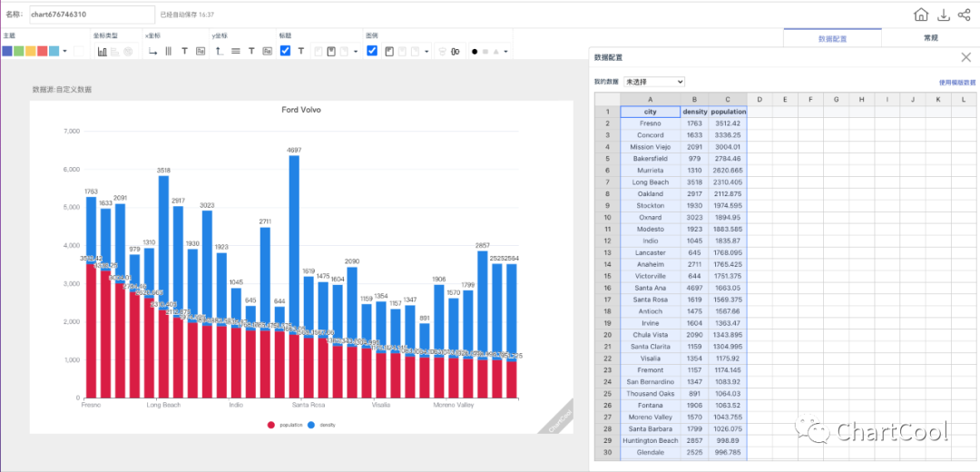Viewport: 980px width, 472px height.
Task: Click the chart name input field
Action: coord(91,15)
